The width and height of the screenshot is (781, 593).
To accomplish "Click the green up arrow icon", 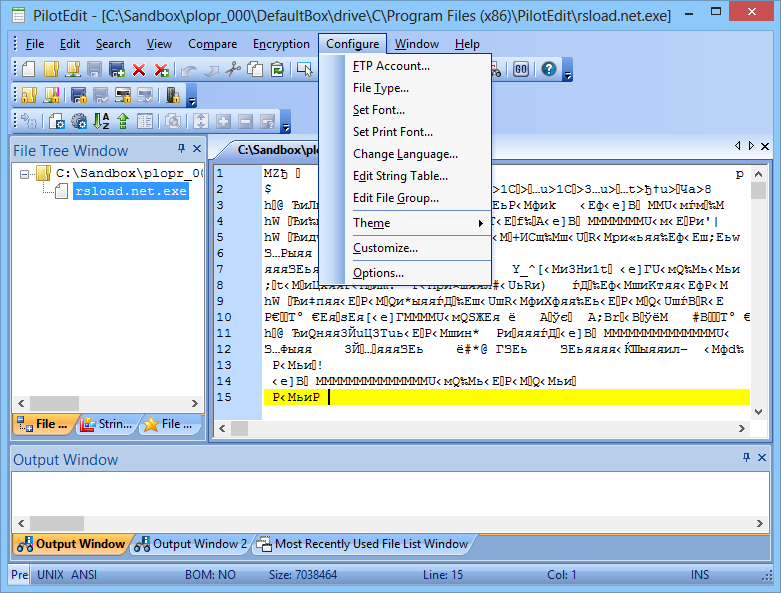I will pyautogui.click(x=123, y=121).
